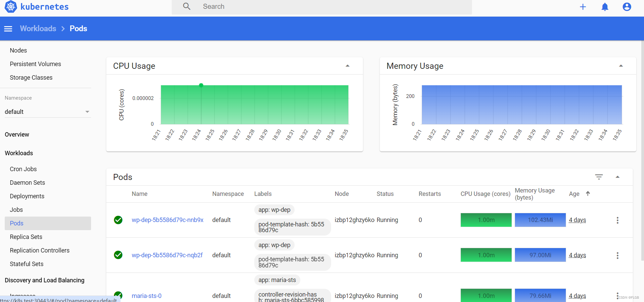Screen dimensions: 644x302
Task: Click the plus create resource icon
Action: (x=583, y=7)
